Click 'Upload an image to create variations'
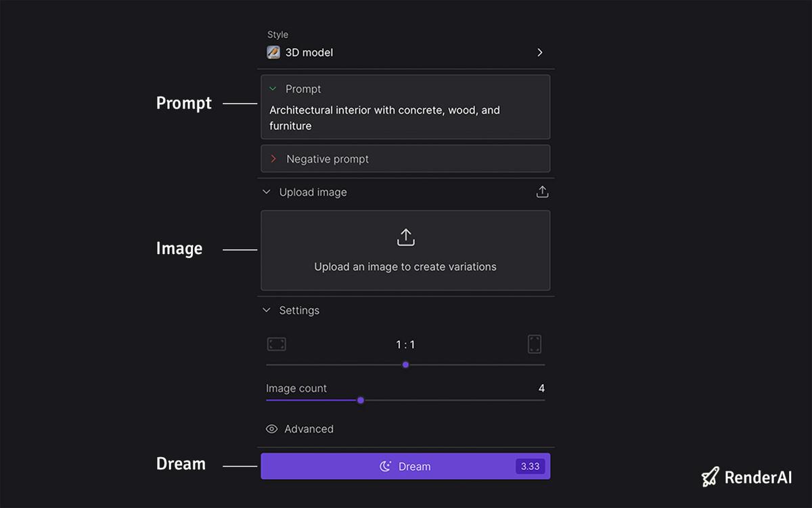 tap(405, 266)
